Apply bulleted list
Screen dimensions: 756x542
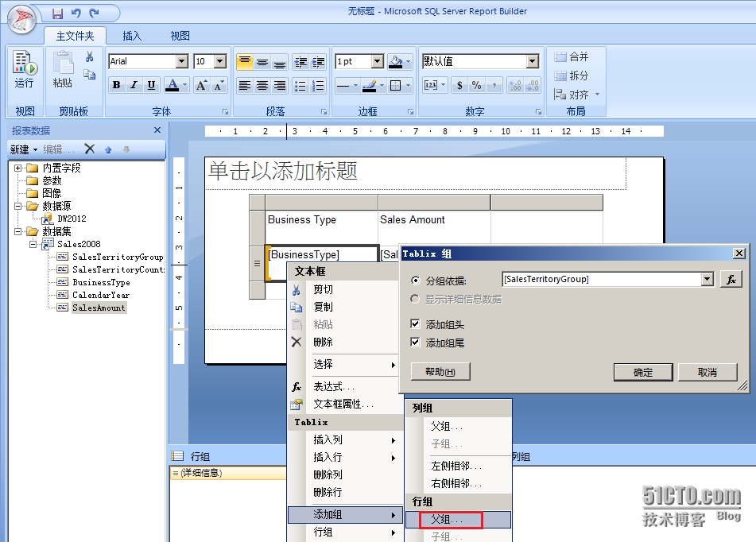(300, 86)
